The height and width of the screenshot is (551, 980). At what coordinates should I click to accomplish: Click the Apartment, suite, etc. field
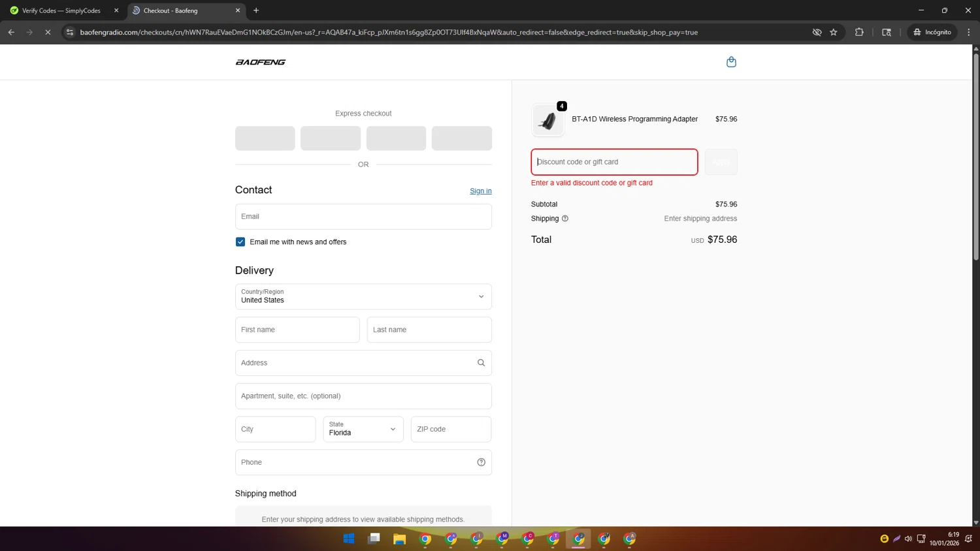(363, 396)
